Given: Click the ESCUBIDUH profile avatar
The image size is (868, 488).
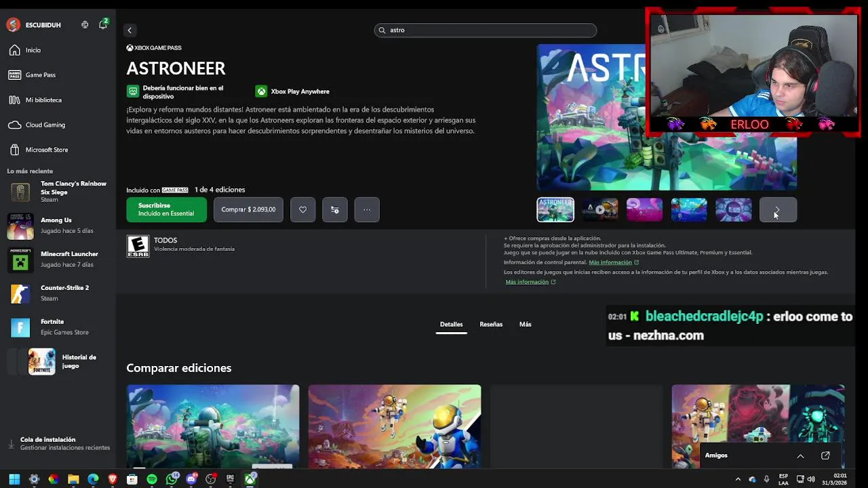Looking at the screenshot, I should [x=13, y=25].
